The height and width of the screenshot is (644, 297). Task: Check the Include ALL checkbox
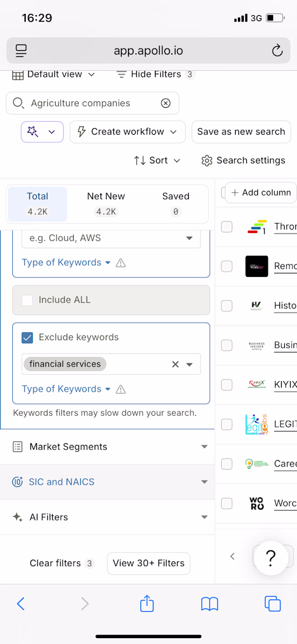(x=27, y=300)
